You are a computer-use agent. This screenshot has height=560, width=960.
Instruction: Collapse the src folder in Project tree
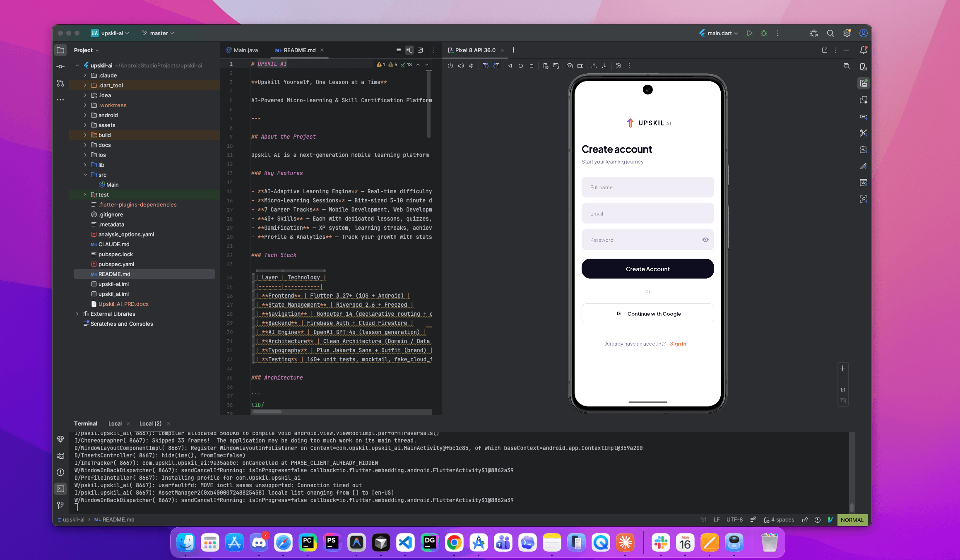click(85, 175)
